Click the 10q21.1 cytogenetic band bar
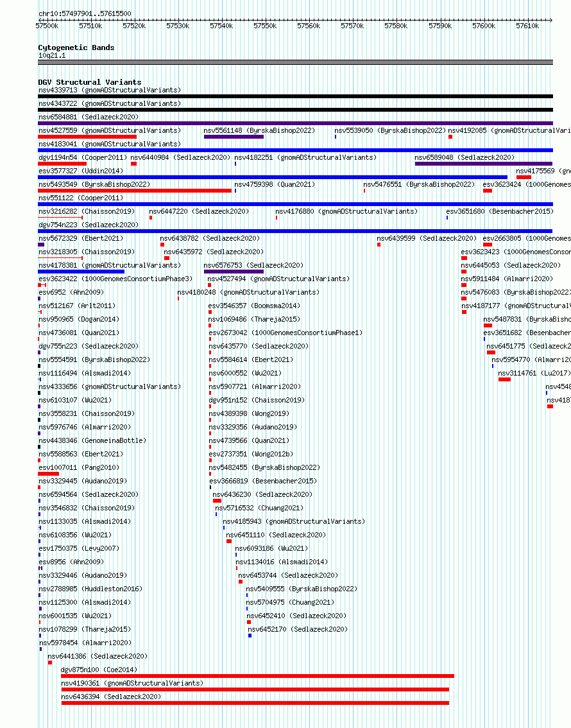The width and height of the screenshot is (571, 728). coord(296,62)
